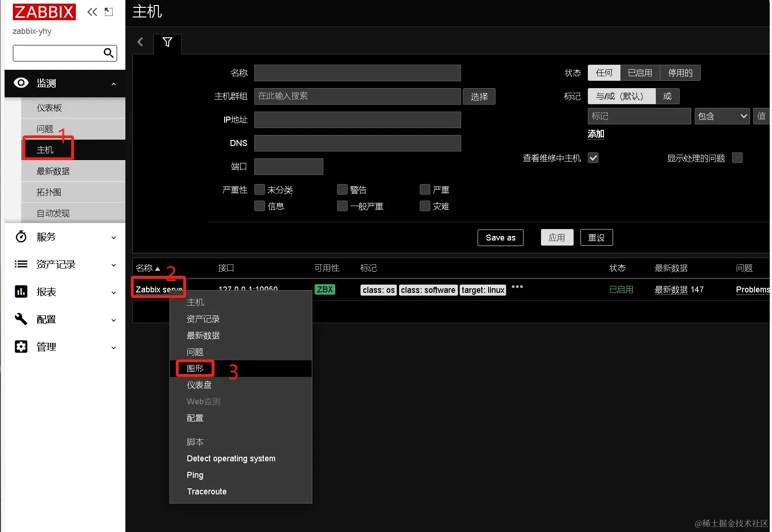Viewport: 772px width, 532px height.
Task: Click the ZABBIX logo
Action: tap(44, 12)
